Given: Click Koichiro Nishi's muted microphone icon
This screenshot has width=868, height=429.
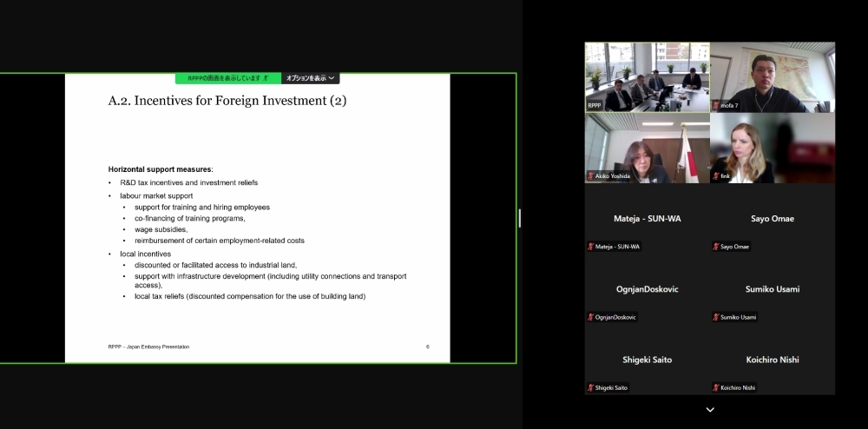Looking at the screenshot, I should (716, 387).
